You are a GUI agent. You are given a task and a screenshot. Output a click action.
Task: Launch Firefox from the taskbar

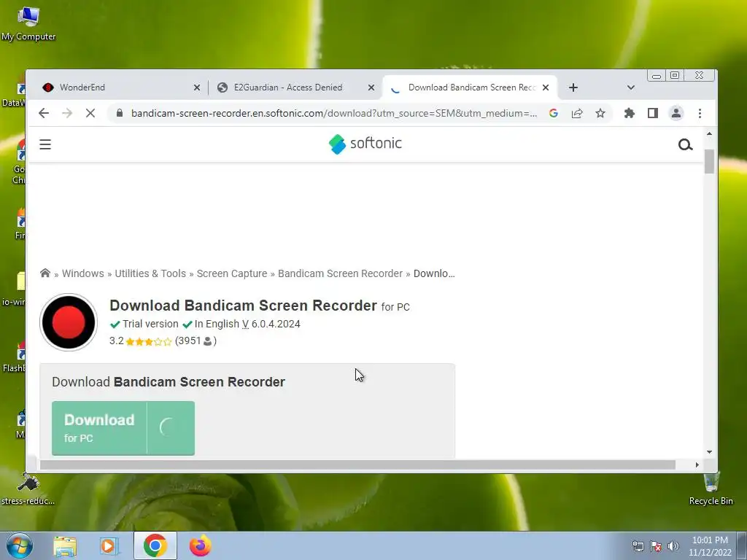pyautogui.click(x=200, y=545)
